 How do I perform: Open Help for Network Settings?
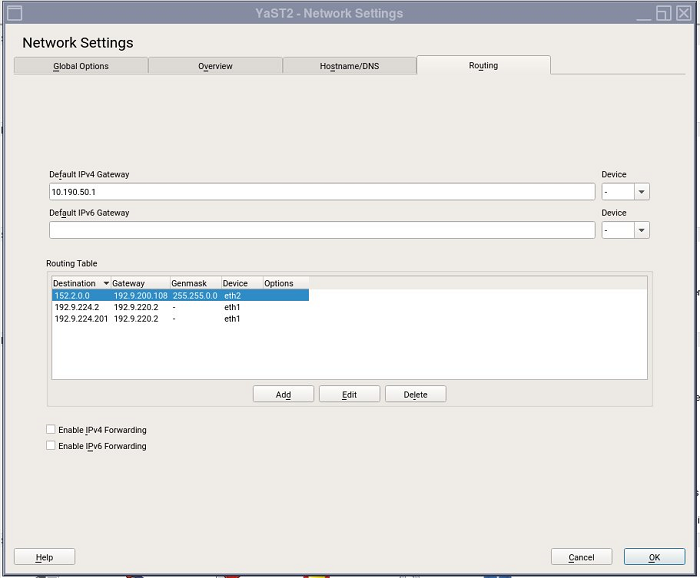pyautogui.click(x=45, y=557)
